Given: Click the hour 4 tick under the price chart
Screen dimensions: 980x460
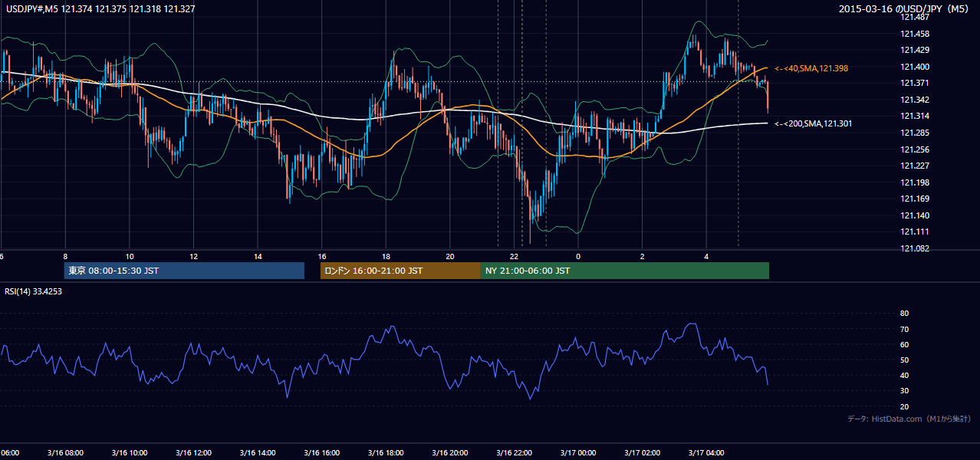Looking at the screenshot, I should [706, 256].
